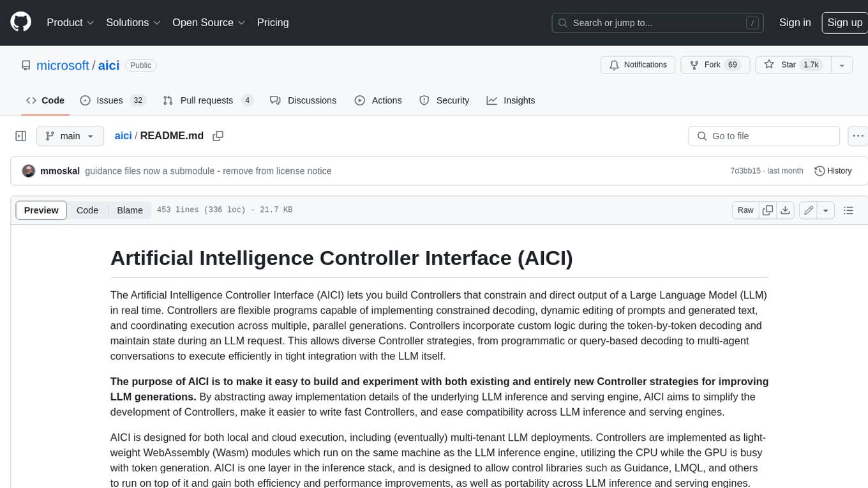Open the main branch selector
The height and width of the screenshot is (488, 868).
click(x=70, y=136)
